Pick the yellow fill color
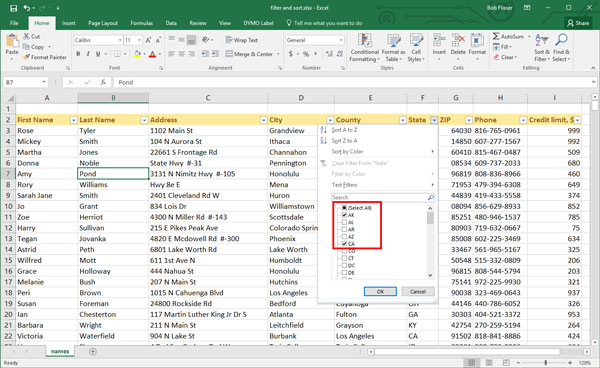 coord(137,54)
